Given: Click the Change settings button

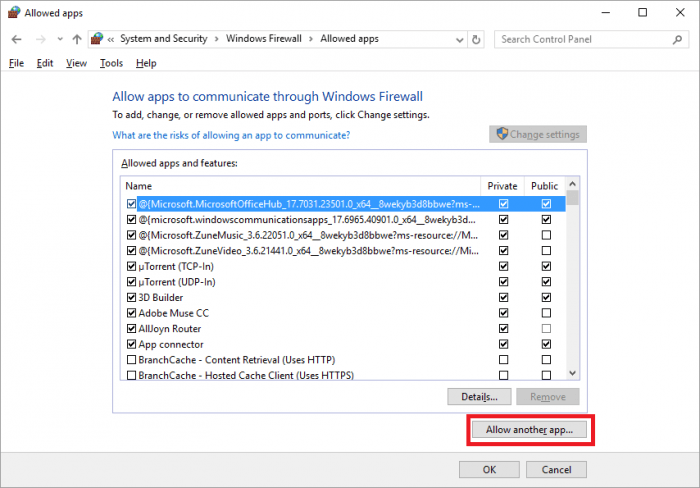Looking at the screenshot, I should tap(538, 134).
